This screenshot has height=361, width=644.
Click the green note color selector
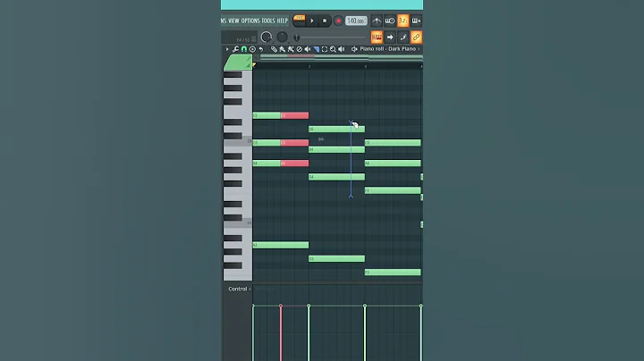click(x=238, y=63)
